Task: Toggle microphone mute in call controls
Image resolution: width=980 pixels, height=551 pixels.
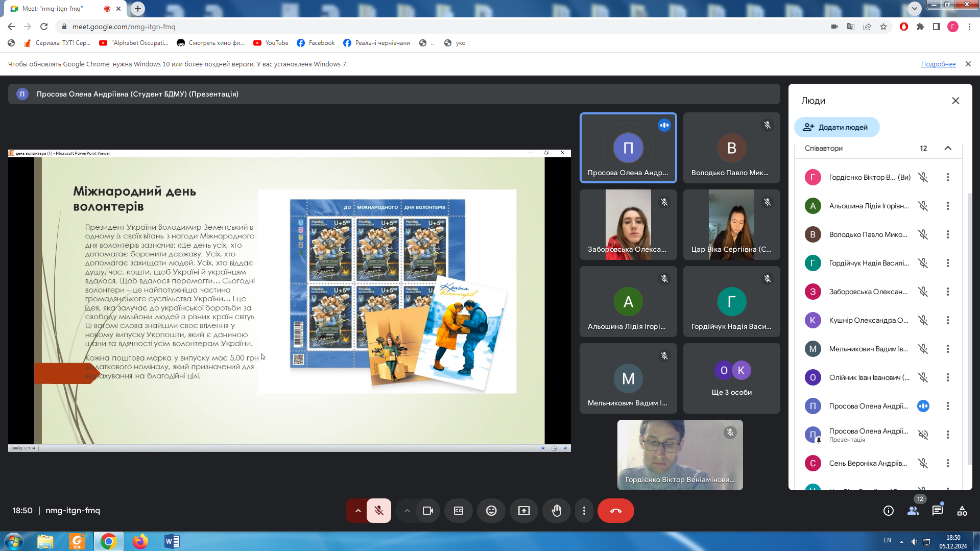Action: click(378, 511)
